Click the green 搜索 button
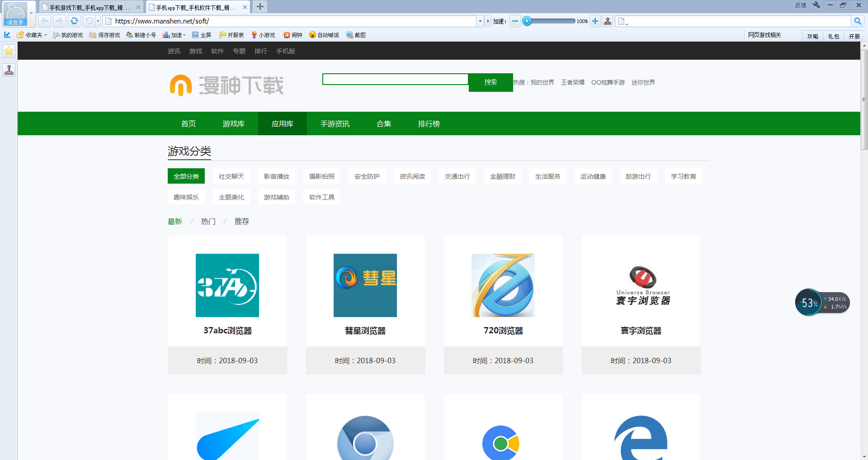This screenshot has height=460, width=868. pos(491,82)
